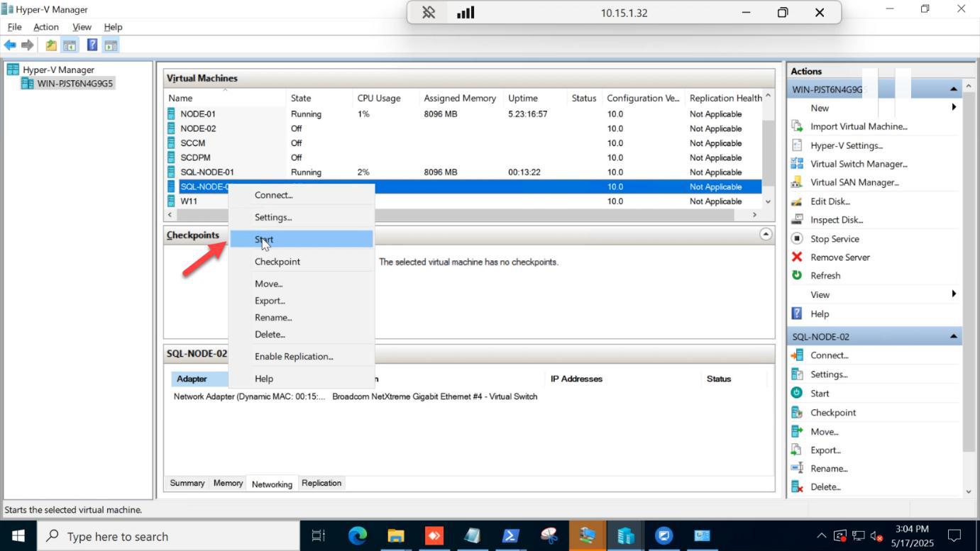Expand the New submenu in Actions
The width and height of the screenshot is (980, 551).
954,108
